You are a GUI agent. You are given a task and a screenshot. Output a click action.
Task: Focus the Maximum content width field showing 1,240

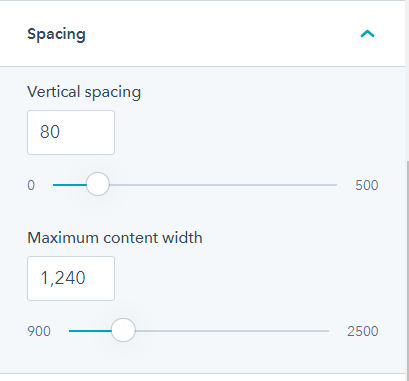71,278
